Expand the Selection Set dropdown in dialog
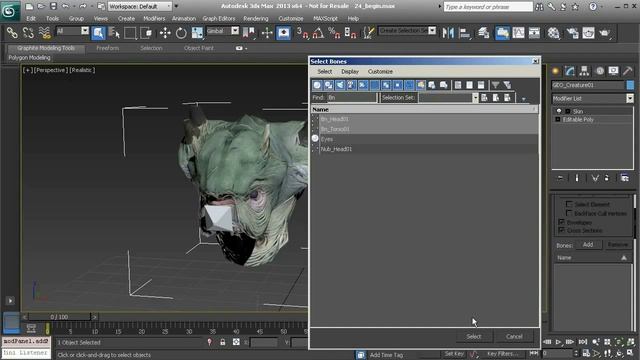 point(475,98)
